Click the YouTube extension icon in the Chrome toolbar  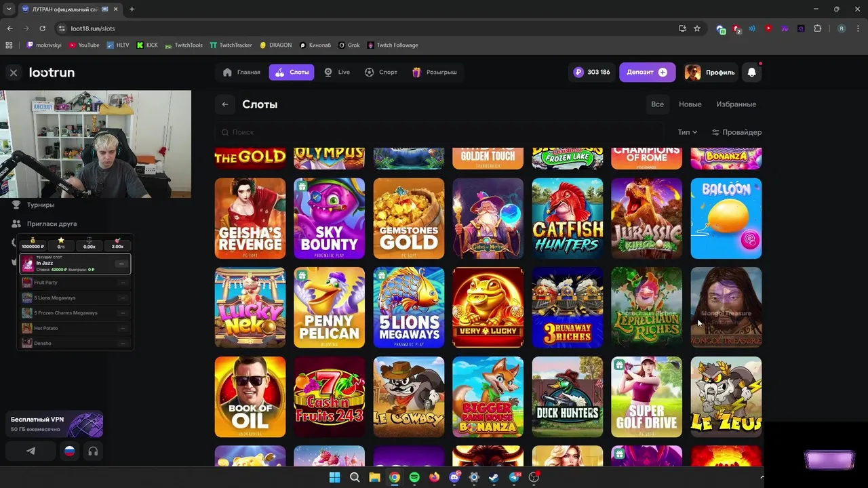(x=768, y=28)
